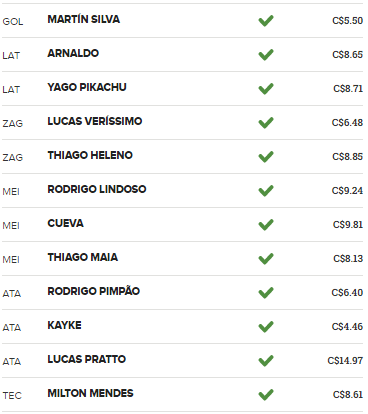The height and width of the screenshot is (414, 368).
Task: Select the checkmark icon for Yago Pikachu
Action: pyautogui.click(x=266, y=89)
